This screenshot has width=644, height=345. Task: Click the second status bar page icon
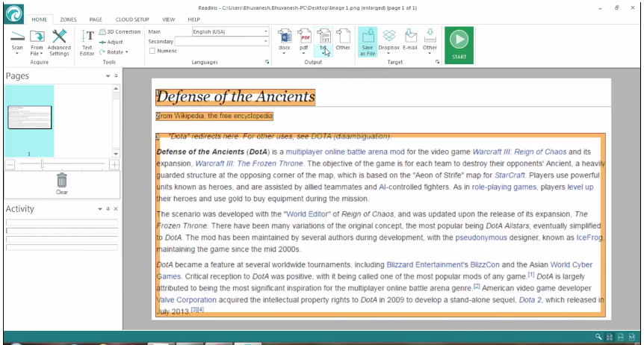click(610, 338)
